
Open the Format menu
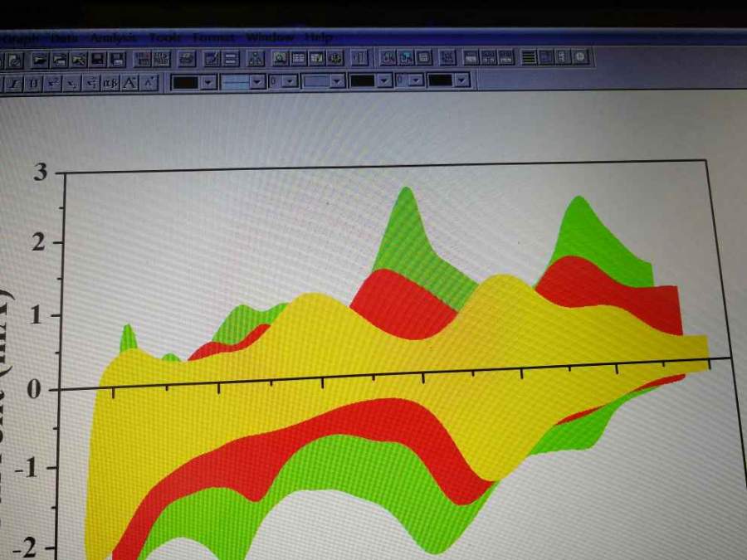pyautogui.click(x=214, y=37)
